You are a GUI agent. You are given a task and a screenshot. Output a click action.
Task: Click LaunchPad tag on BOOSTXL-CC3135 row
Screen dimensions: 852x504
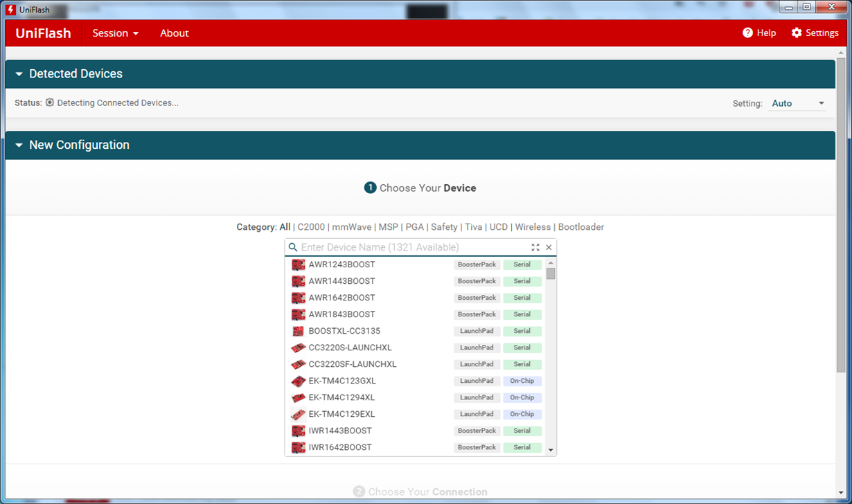tap(477, 331)
